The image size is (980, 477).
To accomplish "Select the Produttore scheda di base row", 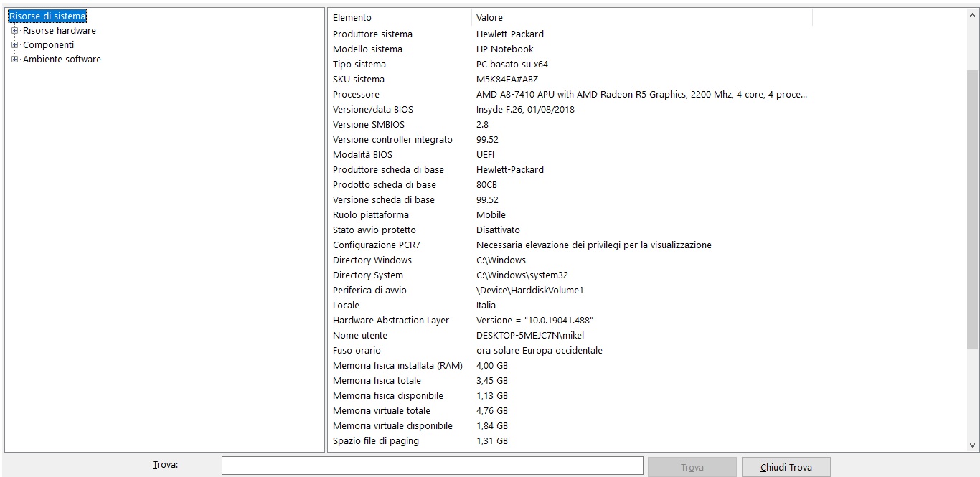I will (570, 169).
